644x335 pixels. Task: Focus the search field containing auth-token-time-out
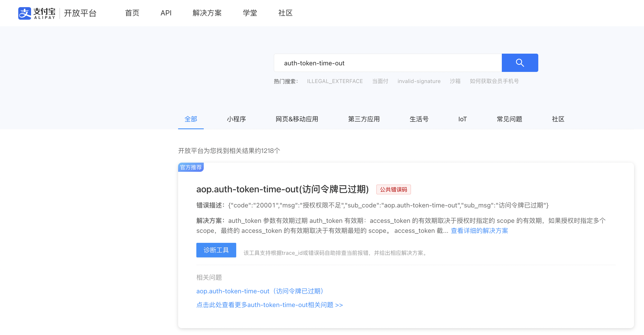[x=388, y=63]
